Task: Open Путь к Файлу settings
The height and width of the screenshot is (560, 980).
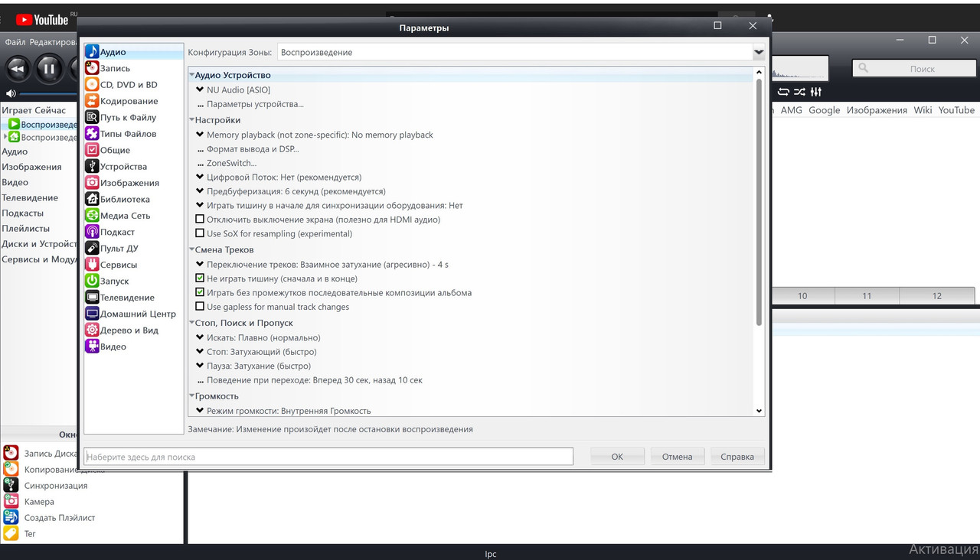Action: click(x=128, y=118)
